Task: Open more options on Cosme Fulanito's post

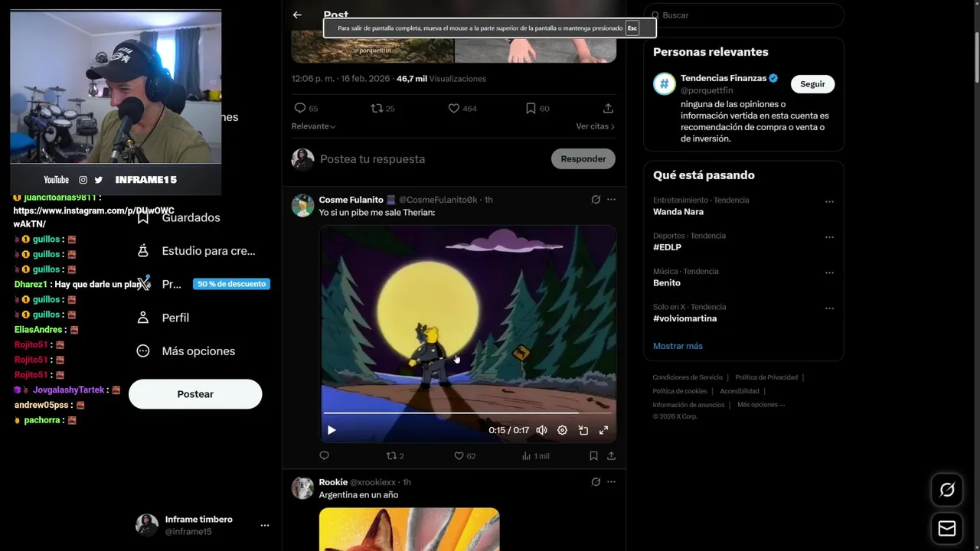Action: pos(611,200)
